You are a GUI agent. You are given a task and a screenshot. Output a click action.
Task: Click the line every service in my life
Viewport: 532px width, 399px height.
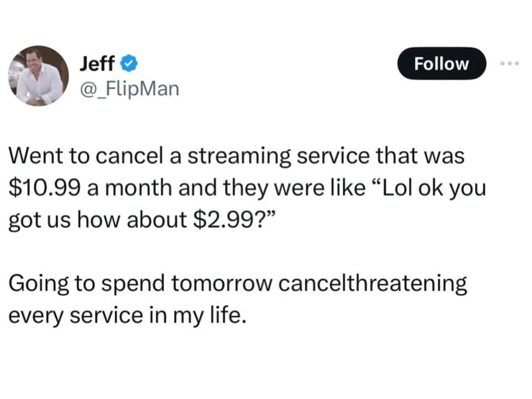[127, 316]
